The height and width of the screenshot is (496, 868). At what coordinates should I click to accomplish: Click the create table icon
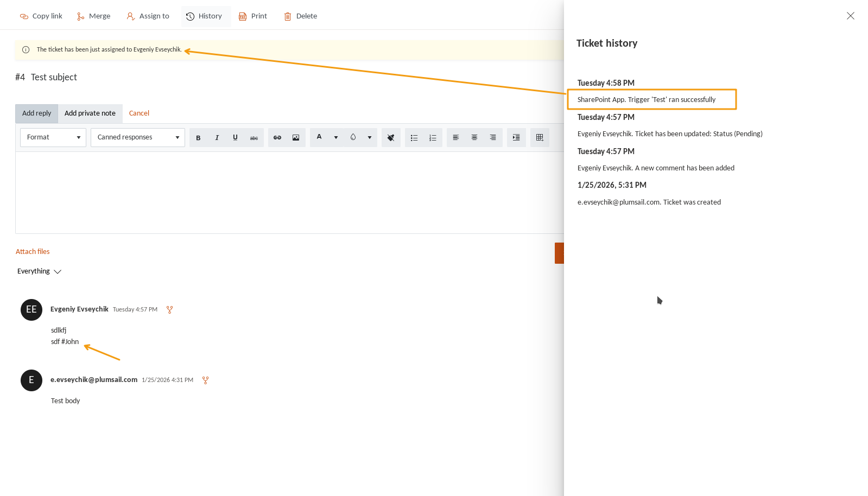pyautogui.click(x=540, y=138)
